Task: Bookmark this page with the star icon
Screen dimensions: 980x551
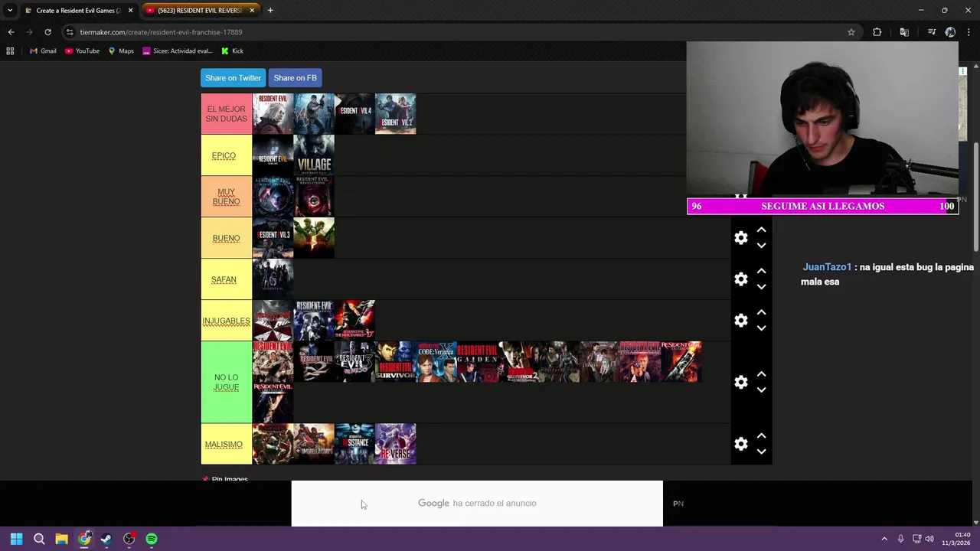Action: [851, 32]
